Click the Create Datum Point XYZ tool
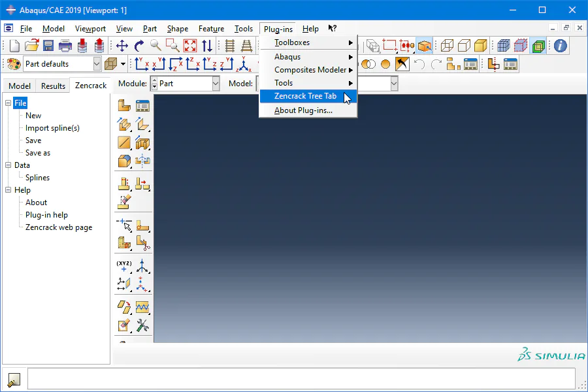Image resolution: width=588 pixels, height=392 pixels. 124,266
